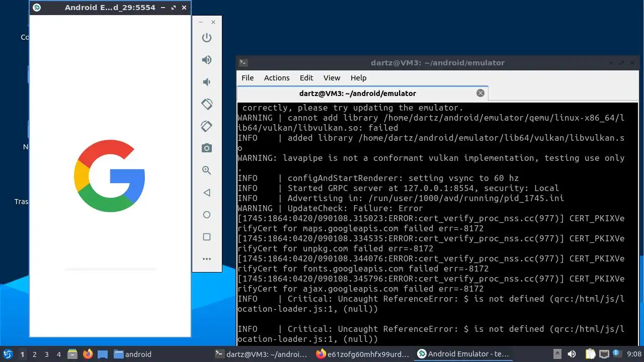Click 'WARNING | UpdateCheck: Failure: Error' line
The width and height of the screenshot is (644, 362).
(330, 208)
